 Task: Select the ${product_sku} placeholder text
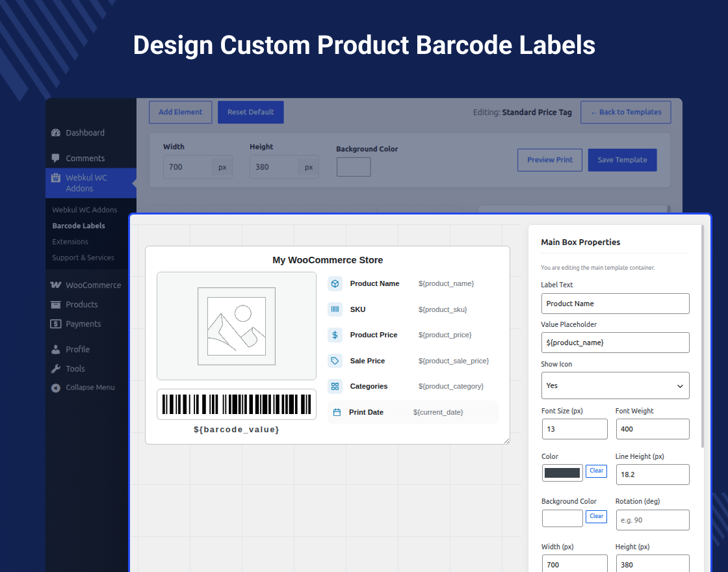tap(443, 309)
